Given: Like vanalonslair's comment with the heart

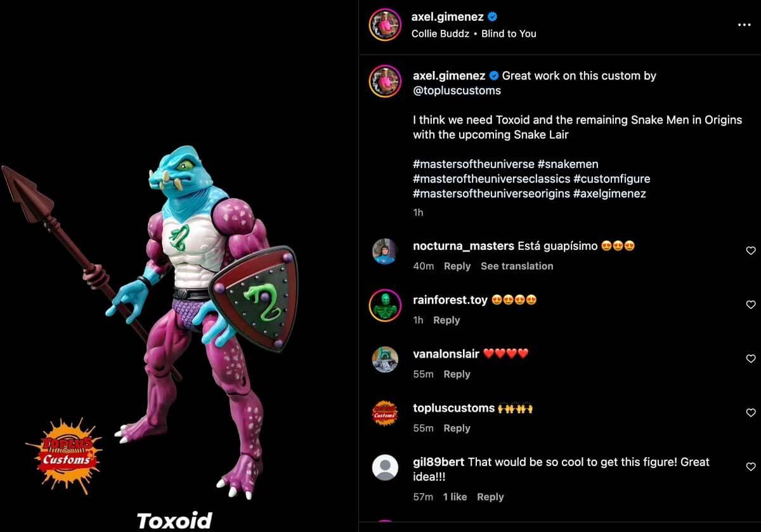Looking at the screenshot, I should pos(751,359).
